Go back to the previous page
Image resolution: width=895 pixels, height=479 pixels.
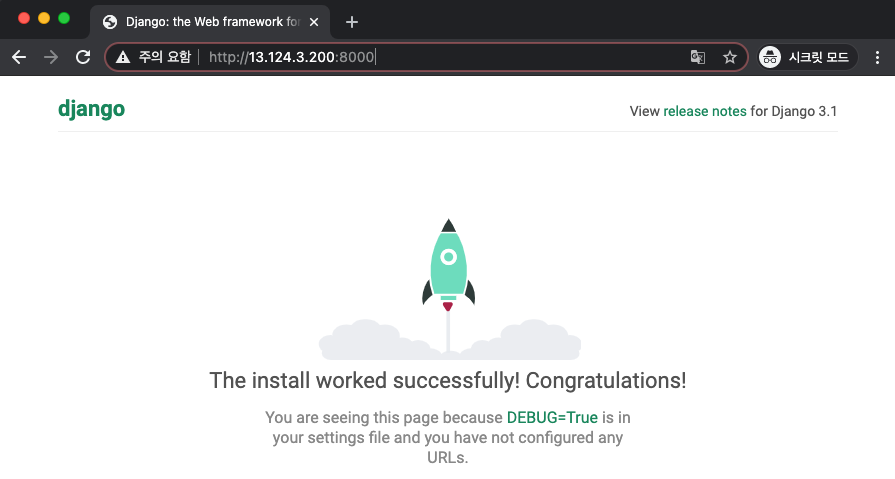[19, 57]
